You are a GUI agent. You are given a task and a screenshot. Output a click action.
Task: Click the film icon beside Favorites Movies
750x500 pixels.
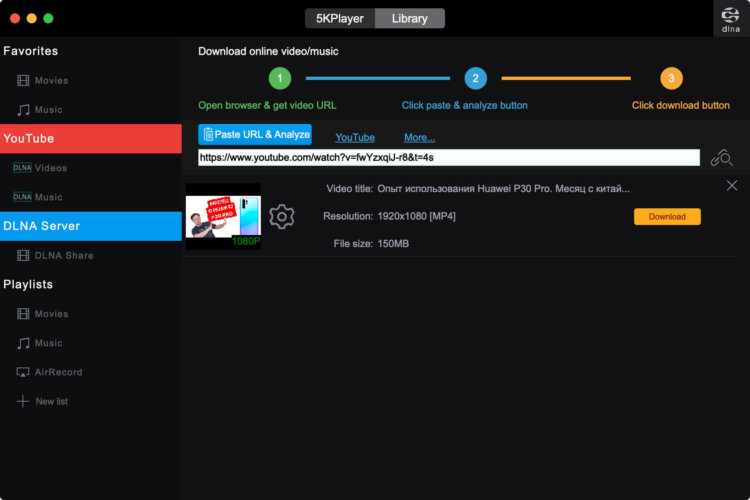tap(23, 80)
